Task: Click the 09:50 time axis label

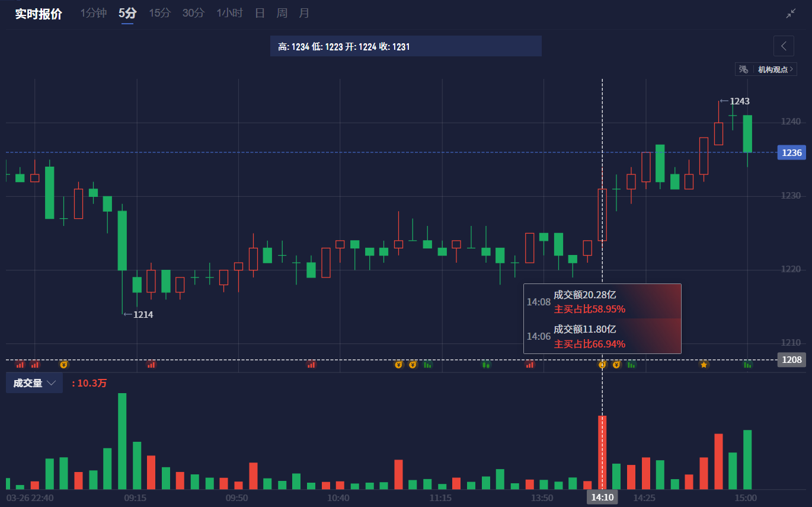Action: click(x=236, y=498)
